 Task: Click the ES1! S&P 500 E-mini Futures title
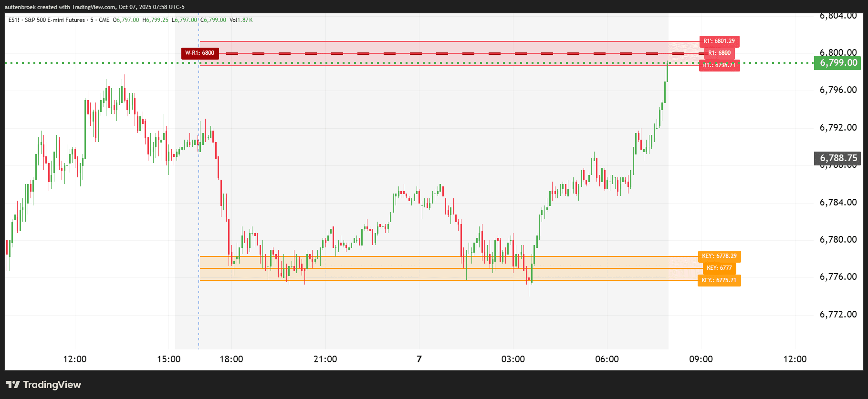coord(47,20)
